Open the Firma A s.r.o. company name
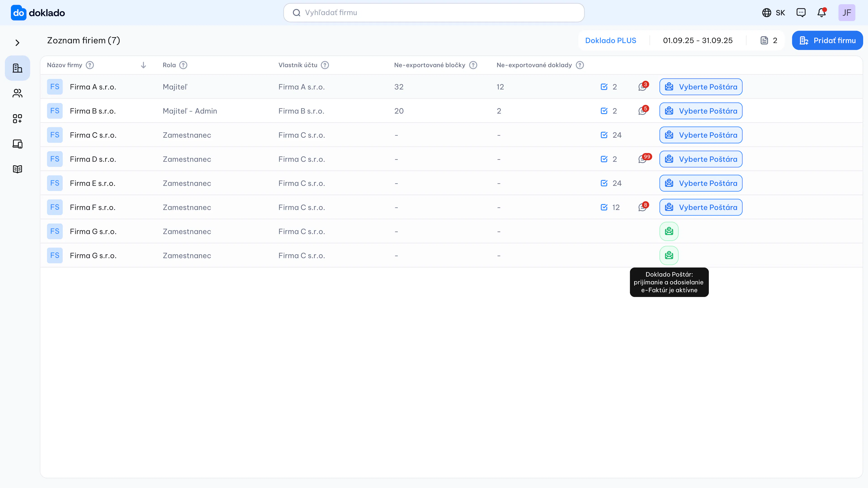The height and width of the screenshot is (488, 868). [93, 87]
